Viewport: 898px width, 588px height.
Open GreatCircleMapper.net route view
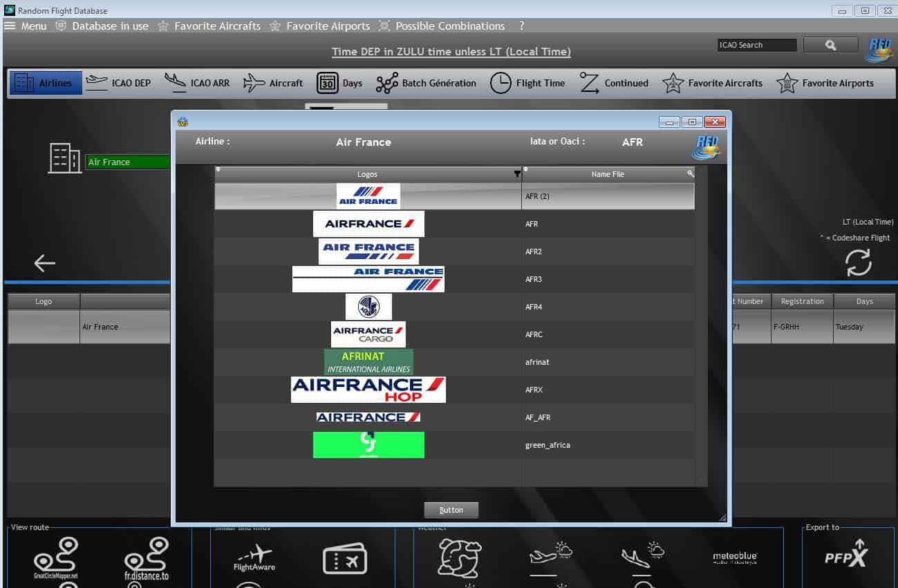pos(55,558)
